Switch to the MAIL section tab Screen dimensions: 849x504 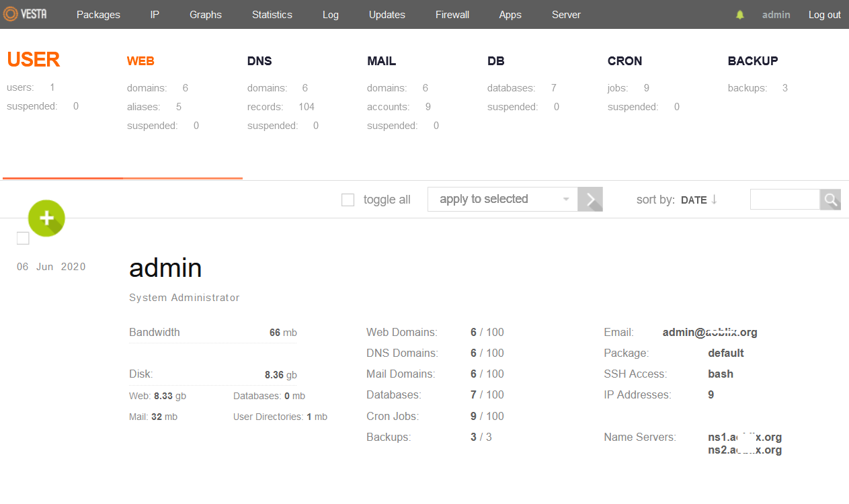[381, 60]
